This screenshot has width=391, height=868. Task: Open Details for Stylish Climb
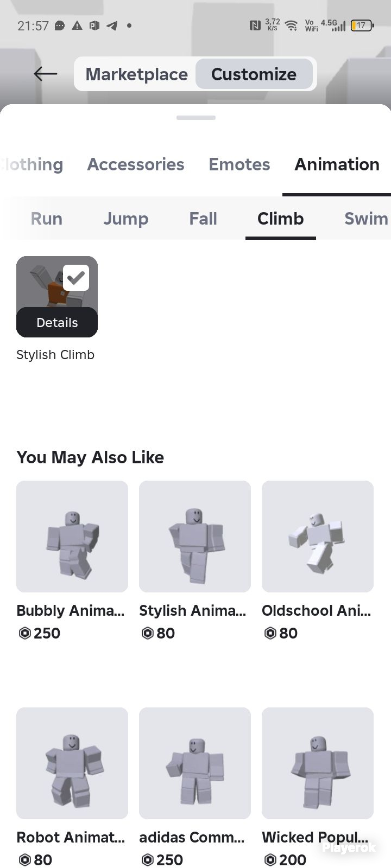[x=57, y=322]
